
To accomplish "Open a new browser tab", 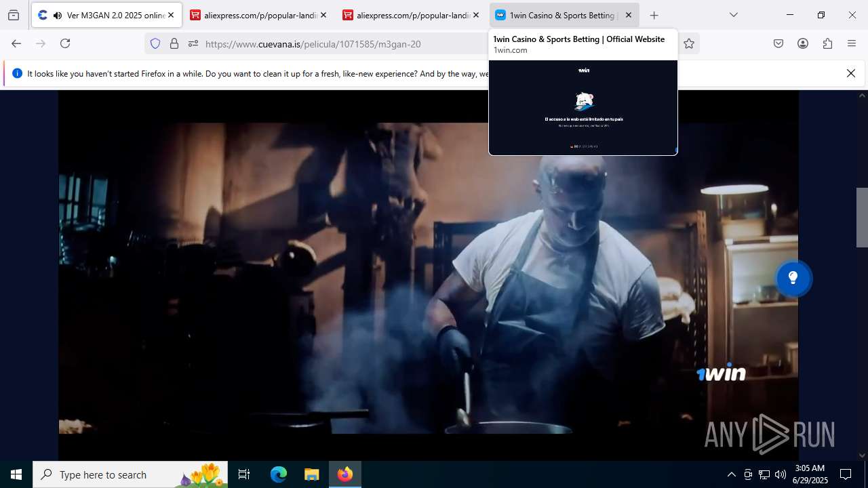I will point(654,15).
